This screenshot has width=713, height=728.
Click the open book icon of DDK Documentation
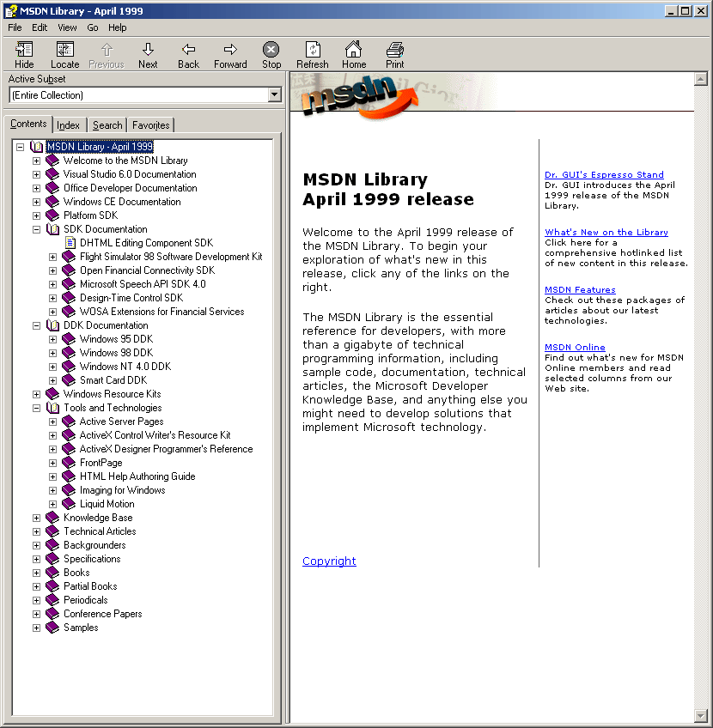point(53,325)
